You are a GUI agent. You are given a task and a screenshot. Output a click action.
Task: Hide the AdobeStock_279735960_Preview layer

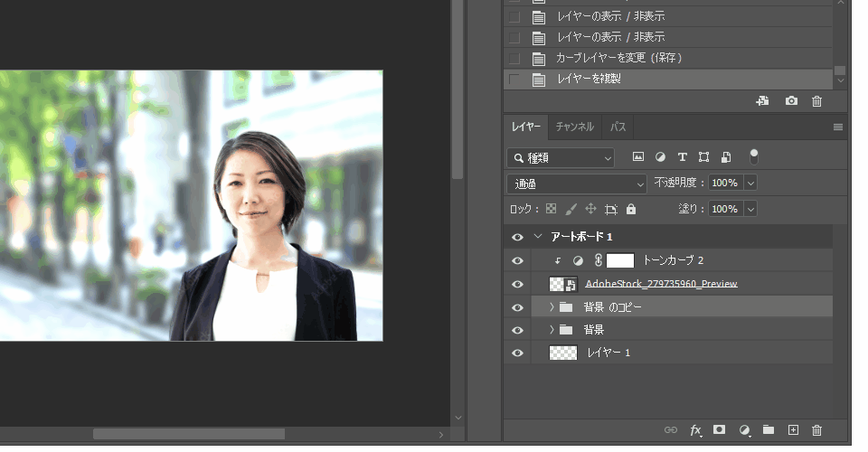coord(517,284)
